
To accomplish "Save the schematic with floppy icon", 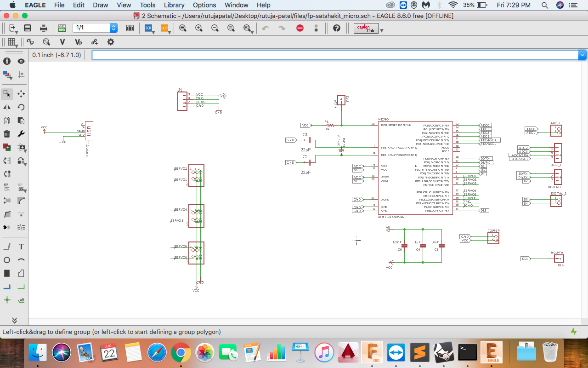I will (28, 28).
